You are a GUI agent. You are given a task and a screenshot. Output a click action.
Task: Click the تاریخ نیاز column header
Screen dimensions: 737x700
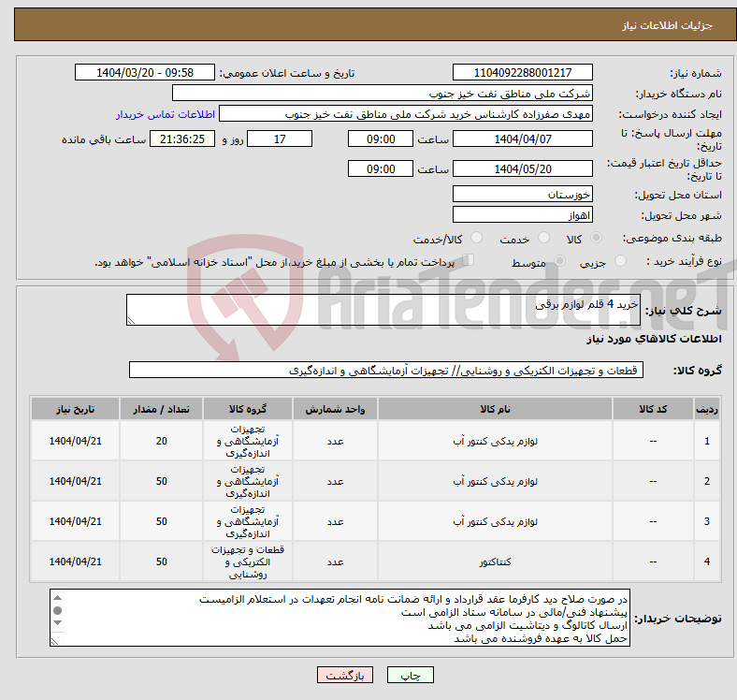pyautogui.click(x=75, y=409)
